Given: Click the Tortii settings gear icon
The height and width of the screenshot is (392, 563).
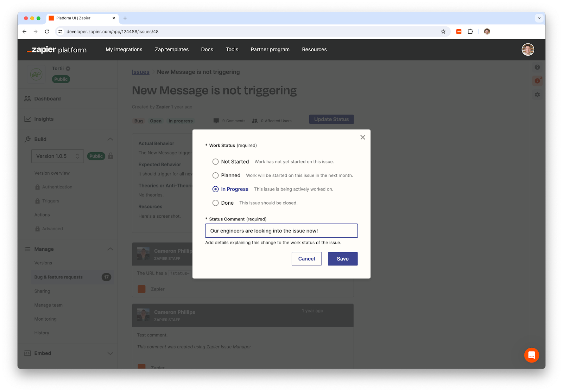Looking at the screenshot, I should click(68, 69).
